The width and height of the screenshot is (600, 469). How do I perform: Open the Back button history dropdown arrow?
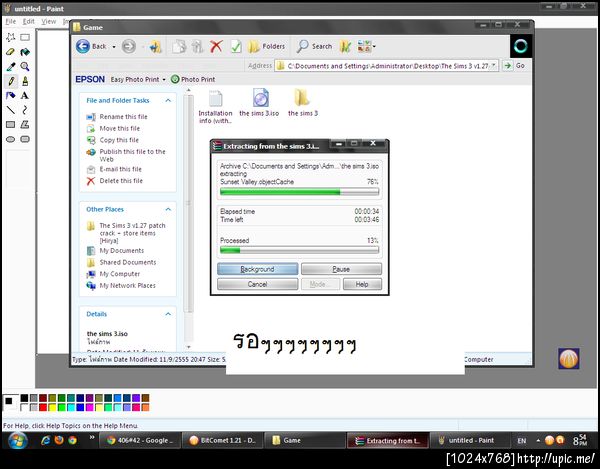coord(114,47)
